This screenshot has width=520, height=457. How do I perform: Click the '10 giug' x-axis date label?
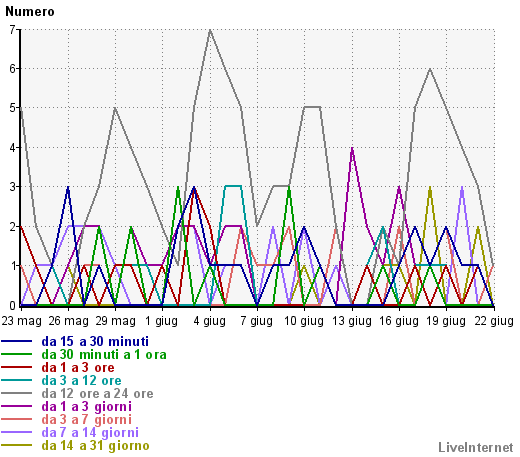pyautogui.click(x=304, y=321)
